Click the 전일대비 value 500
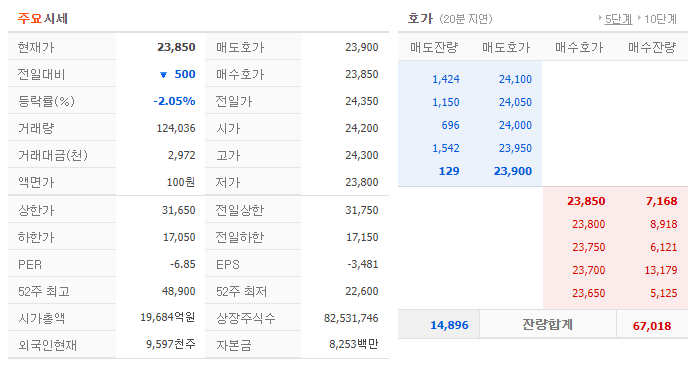Image resolution: width=698 pixels, height=367 pixels. (185, 74)
